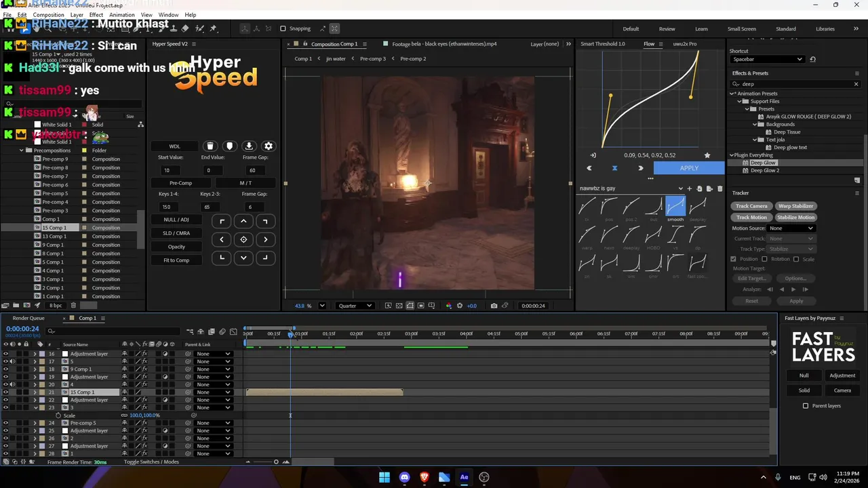Open the Shortcut dropdown showing Spacebar

766,59
